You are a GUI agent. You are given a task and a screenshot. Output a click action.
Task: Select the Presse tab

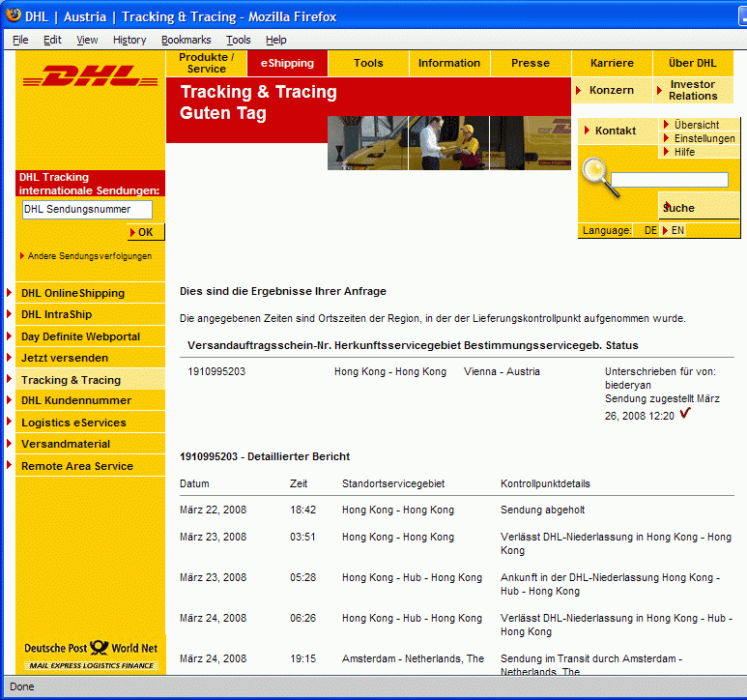click(x=531, y=63)
